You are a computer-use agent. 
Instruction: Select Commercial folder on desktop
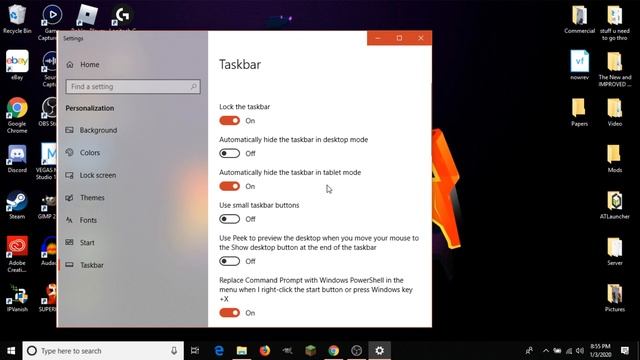pyautogui.click(x=580, y=19)
